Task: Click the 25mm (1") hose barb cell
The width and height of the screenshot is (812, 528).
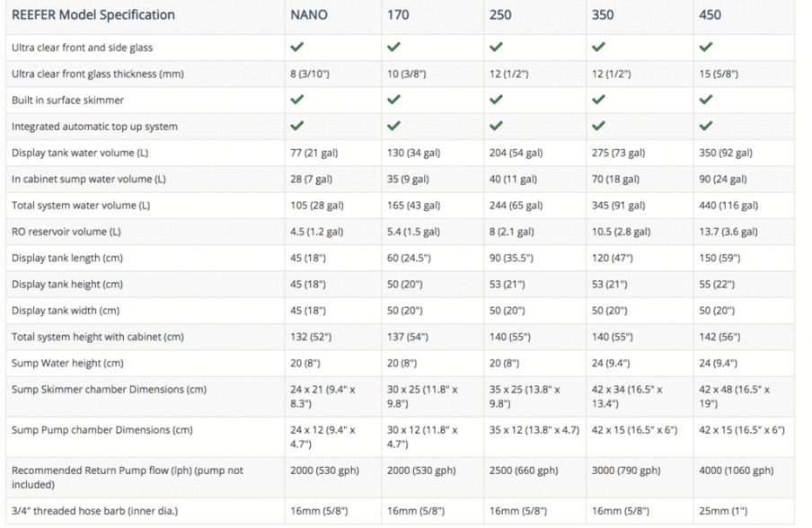Action: pyautogui.click(x=722, y=511)
